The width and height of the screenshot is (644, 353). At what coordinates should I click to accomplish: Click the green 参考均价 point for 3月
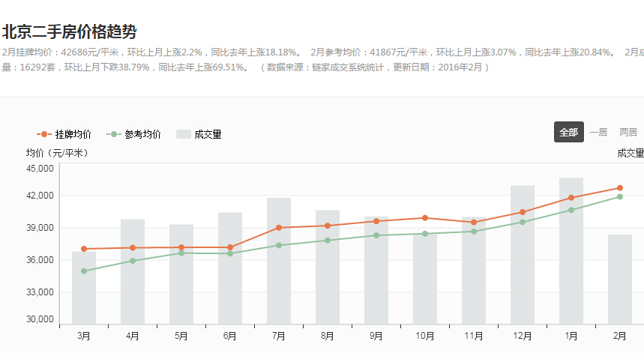click(84, 271)
